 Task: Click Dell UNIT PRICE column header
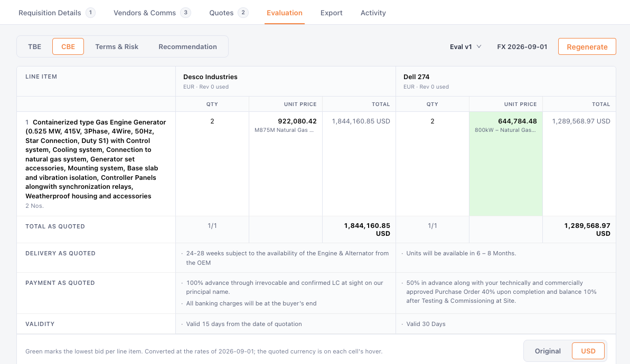point(520,104)
